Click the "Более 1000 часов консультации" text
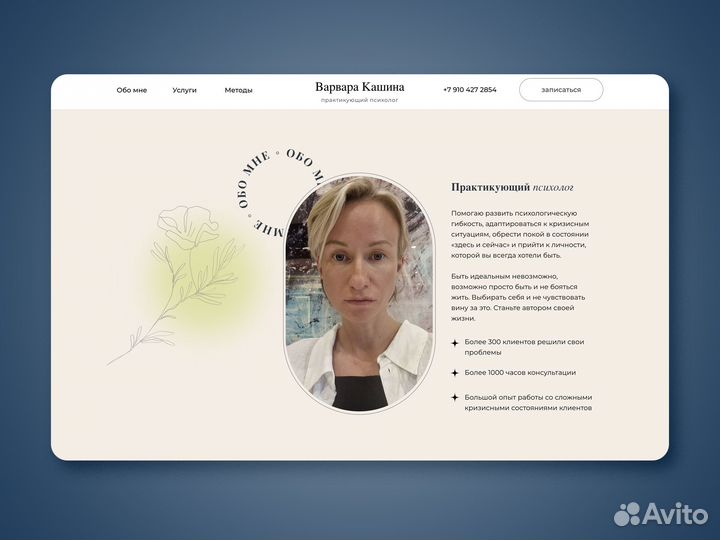 tap(520, 372)
